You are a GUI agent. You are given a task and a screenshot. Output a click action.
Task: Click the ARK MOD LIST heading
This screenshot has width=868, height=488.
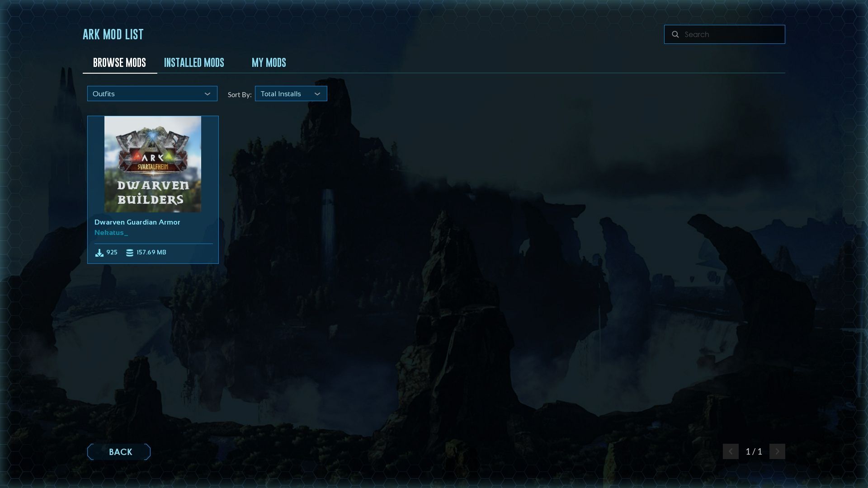coord(113,34)
